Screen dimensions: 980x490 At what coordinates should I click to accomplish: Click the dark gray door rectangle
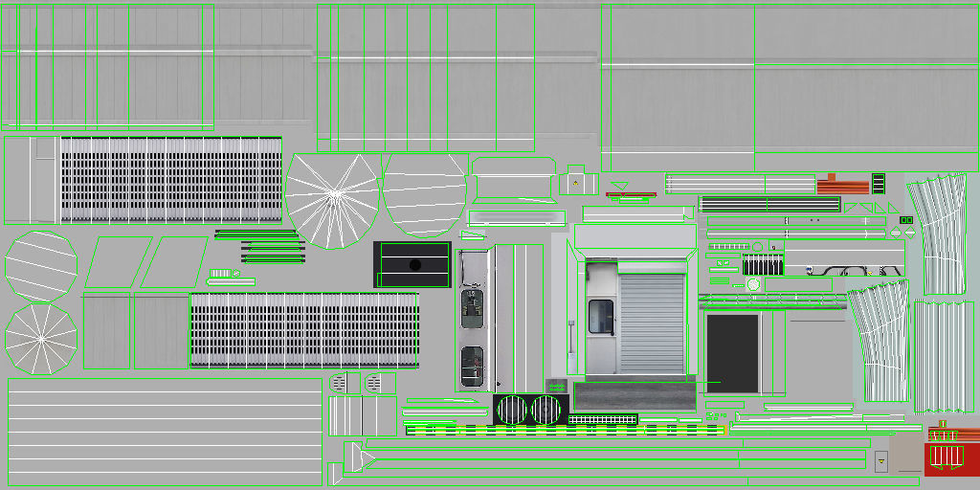(x=732, y=353)
